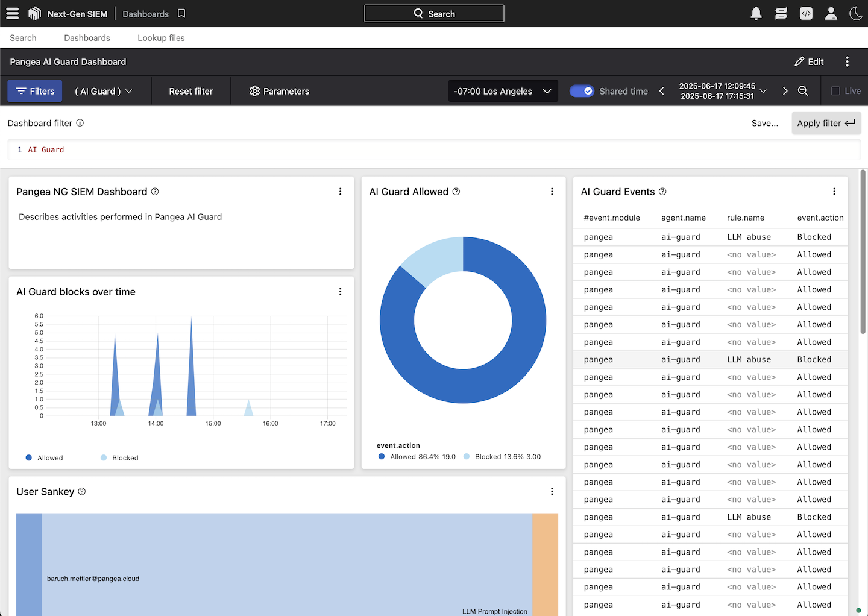Click Dashboards breadcrumb in top bar
Viewport: 868px width, 616px height.
click(145, 14)
